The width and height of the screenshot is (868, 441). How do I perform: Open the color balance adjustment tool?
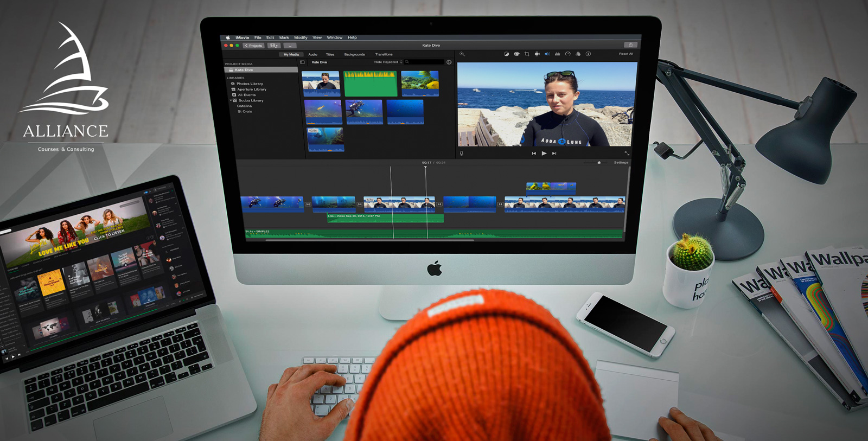tap(506, 54)
